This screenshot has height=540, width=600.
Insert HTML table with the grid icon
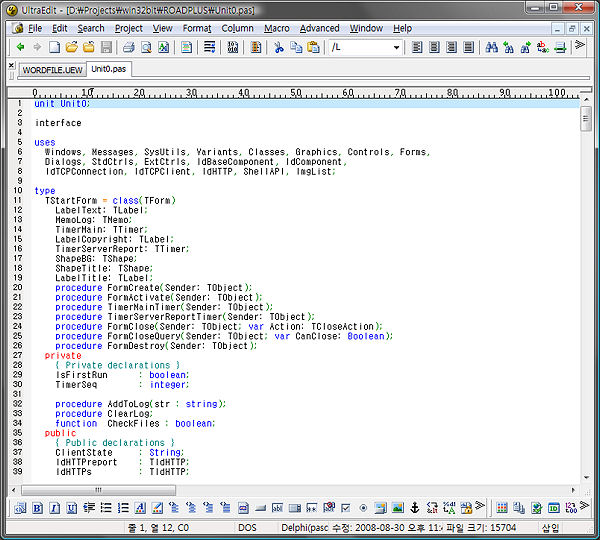pyautogui.click(x=502, y=508)
